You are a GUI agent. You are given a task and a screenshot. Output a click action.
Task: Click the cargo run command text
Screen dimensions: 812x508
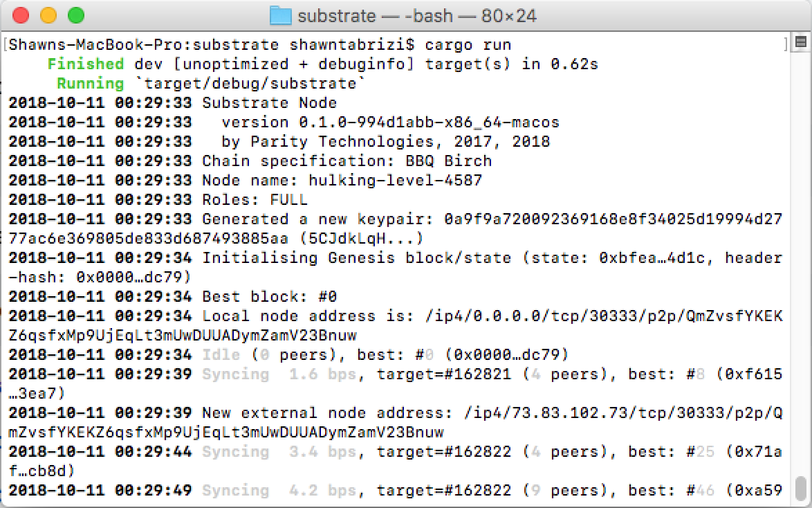[470, 44]
